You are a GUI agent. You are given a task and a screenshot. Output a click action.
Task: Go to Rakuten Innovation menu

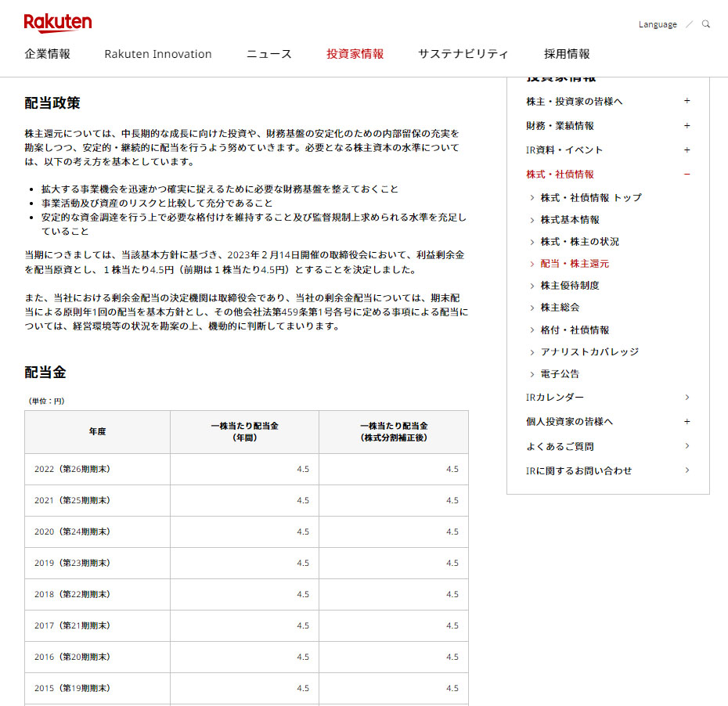pos(158,54)
